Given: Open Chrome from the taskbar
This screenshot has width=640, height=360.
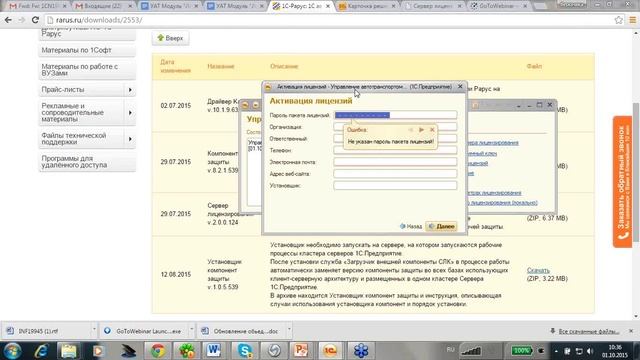Looking at the screenshot, I should click(x=158, y=351).
